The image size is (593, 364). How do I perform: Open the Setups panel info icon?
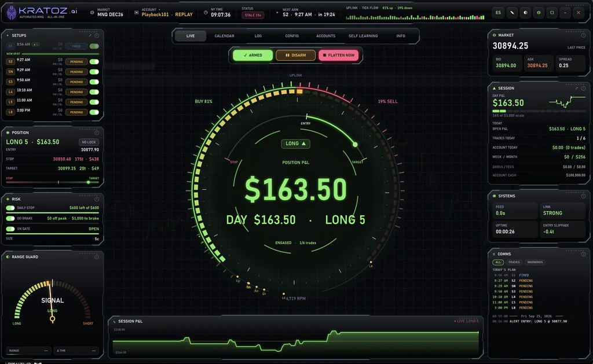click(x=97, y=35)
